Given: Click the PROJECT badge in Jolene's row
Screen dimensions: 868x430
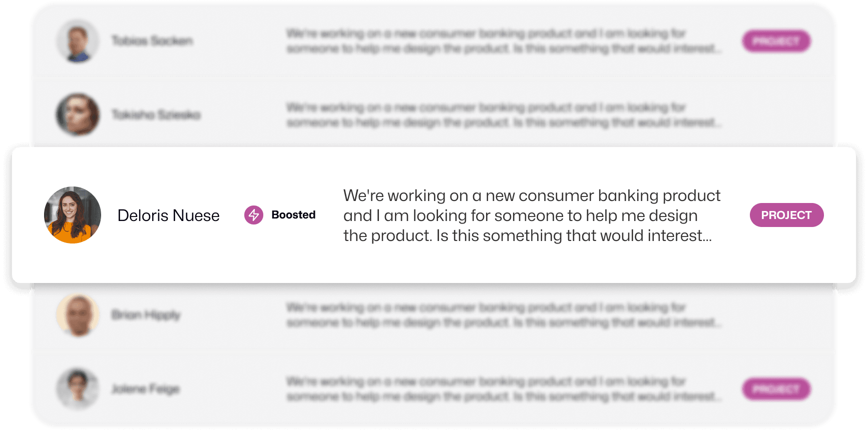Looking at the screenshot, I should click(776, 389).
